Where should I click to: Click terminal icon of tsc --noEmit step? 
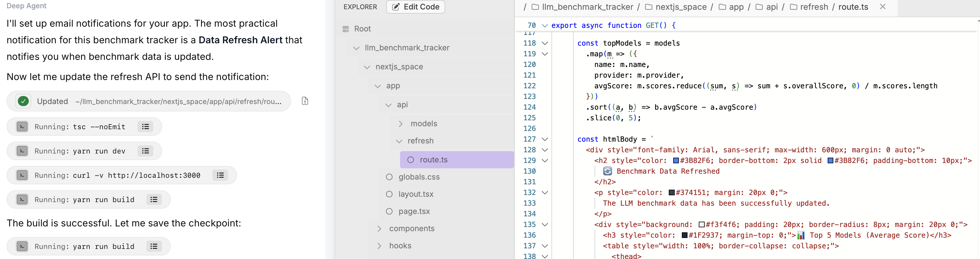[x=22, y=127]
